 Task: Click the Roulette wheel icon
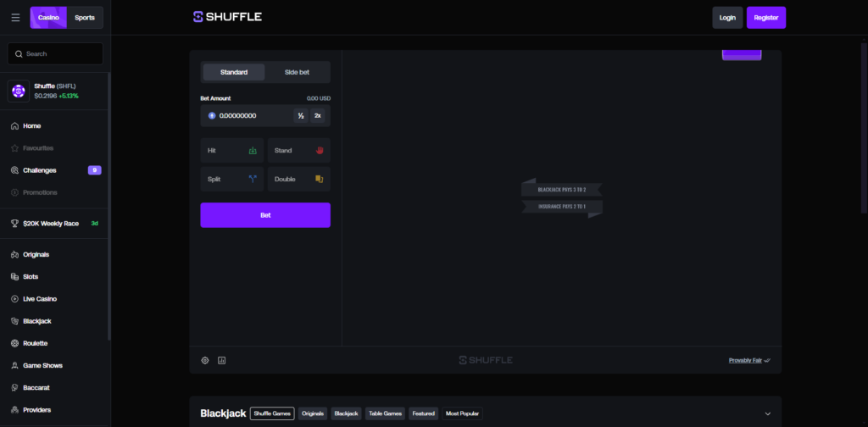point(15,343)
